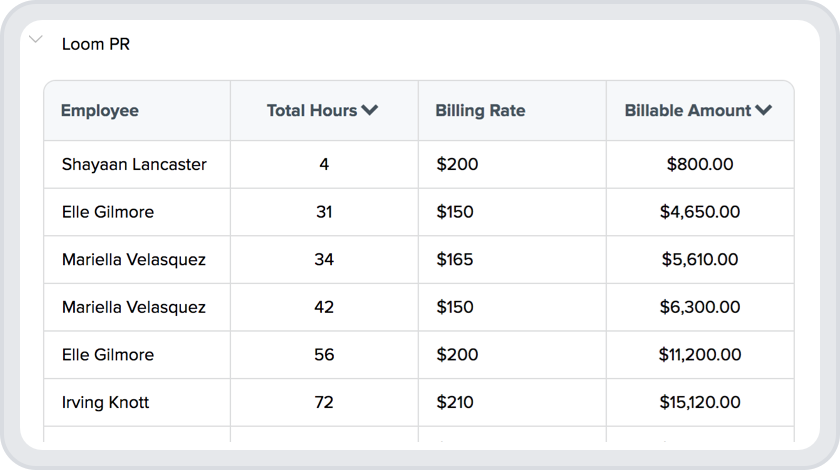Open the Loom PR project title
This screenshot has width=840, height=470.
click(96, 45)
